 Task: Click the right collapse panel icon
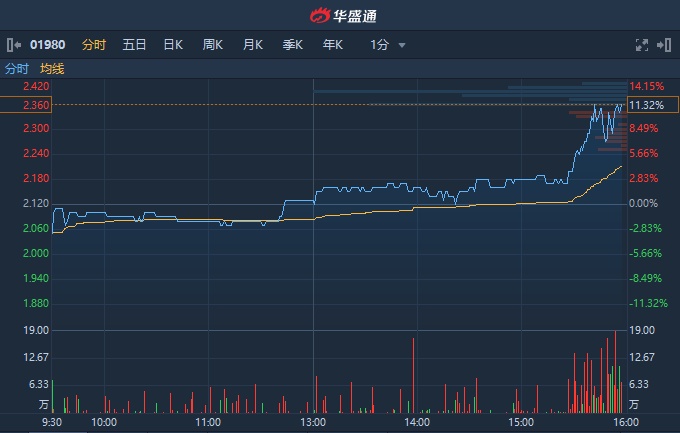click(x=666, y=45)
